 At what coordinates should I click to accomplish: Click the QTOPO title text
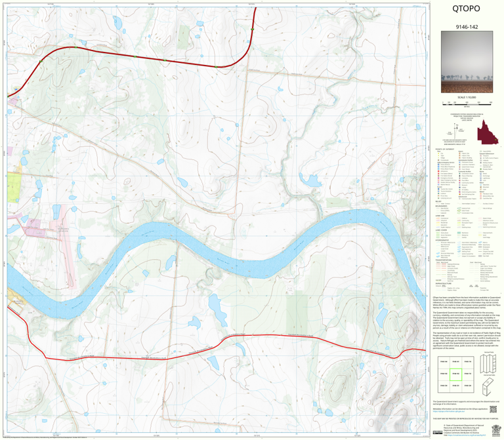coord(466,9)
